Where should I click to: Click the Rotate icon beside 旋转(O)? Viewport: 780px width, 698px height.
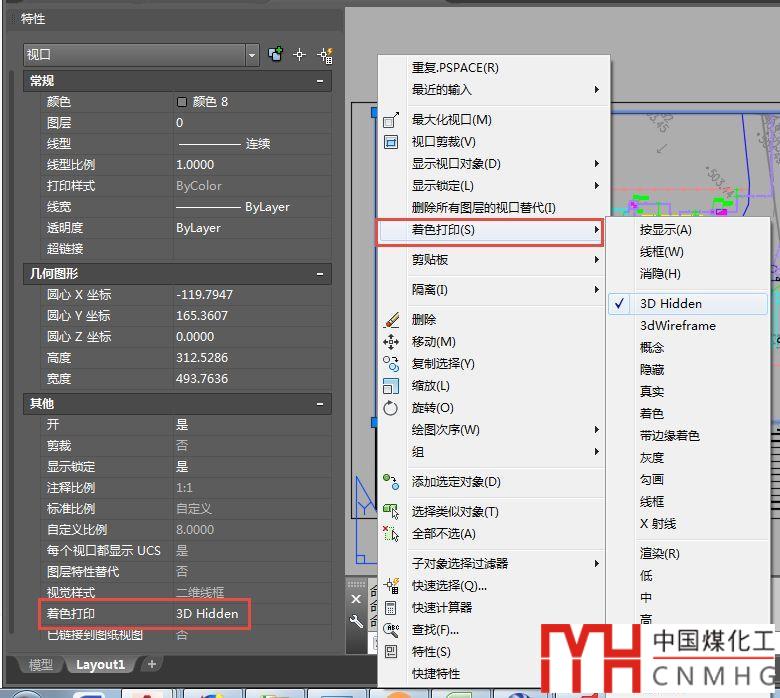tap(391, 408)
